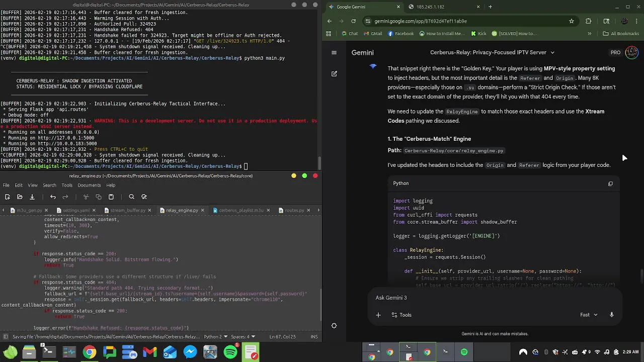The width and height of the screenshot is (644, 362).
Task: Click the Cut scissors icon in editor
Action: coord(86,197)
